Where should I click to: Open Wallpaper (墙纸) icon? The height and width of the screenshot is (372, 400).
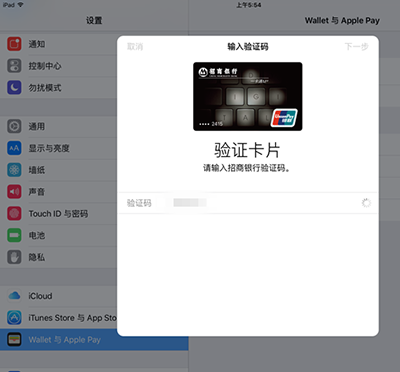pos(14,170)
